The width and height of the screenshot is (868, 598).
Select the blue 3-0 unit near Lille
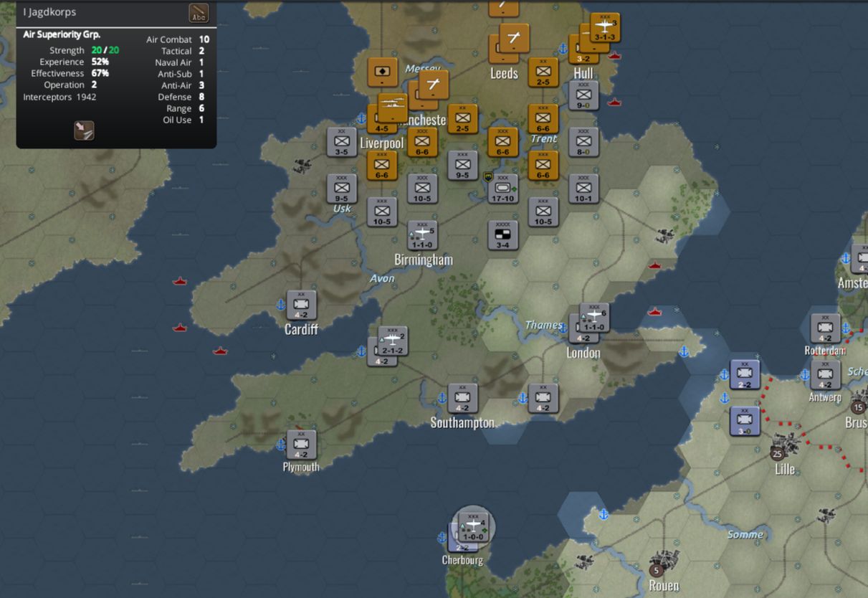pyautogui.click(x=745, y=421)
